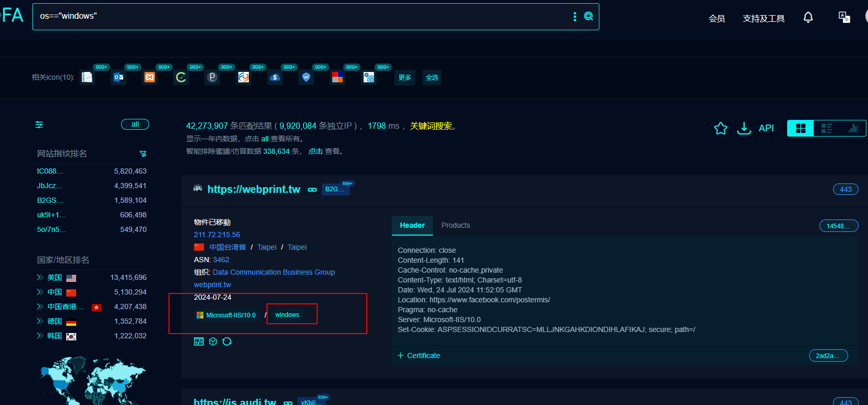This screenshot has height=405, width=868.
Task: Click the 全选 select-all button
Action: 432,77
